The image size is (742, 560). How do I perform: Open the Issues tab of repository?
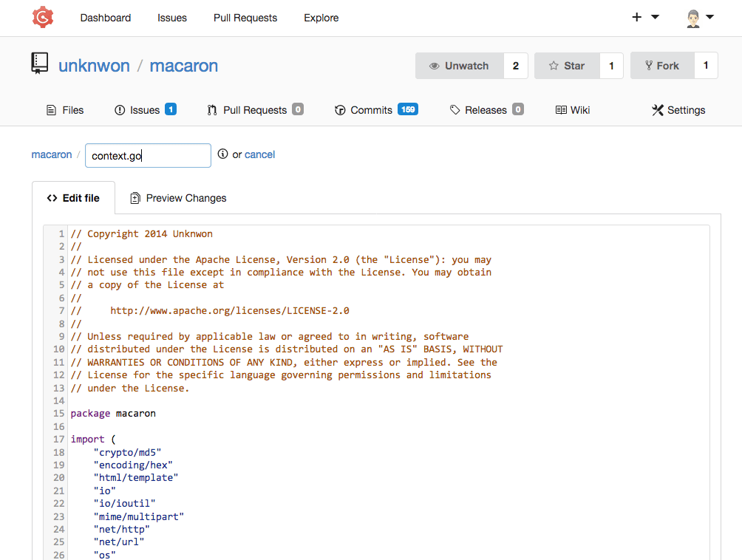[145, 110]
